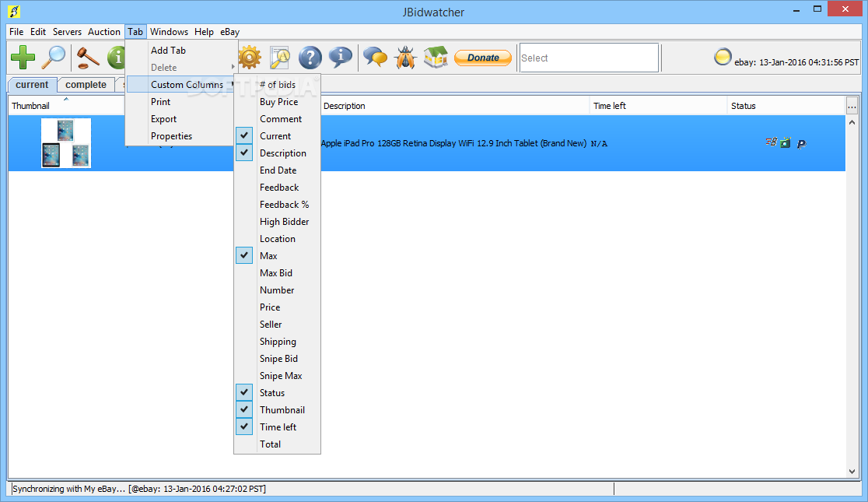The width and height of the screenshot is (868, 502).
Task: Click the blue question mark help icon
Action: [310, 57]
